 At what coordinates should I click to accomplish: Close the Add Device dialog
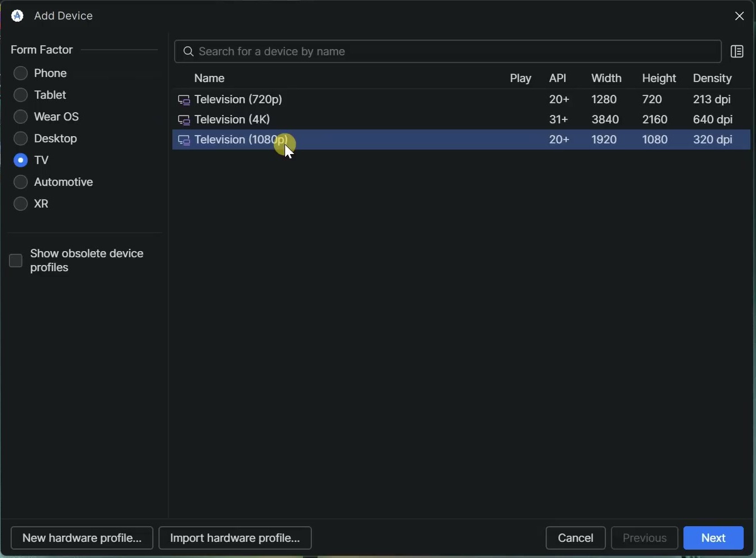click(740, 16)
